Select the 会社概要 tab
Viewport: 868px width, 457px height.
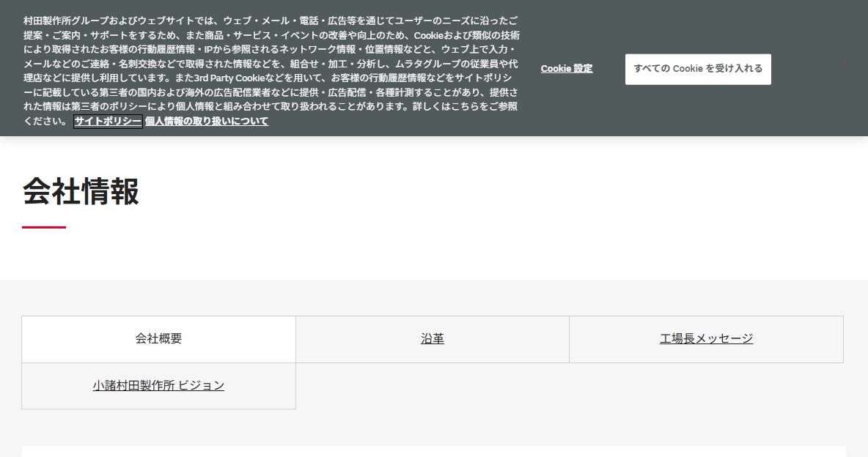click(159, 339)
